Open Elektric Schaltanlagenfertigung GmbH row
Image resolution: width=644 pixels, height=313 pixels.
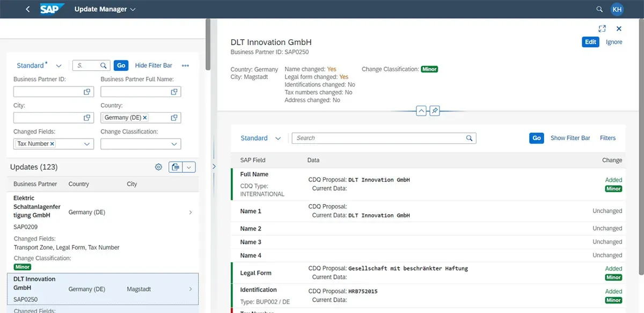(103, 232)
